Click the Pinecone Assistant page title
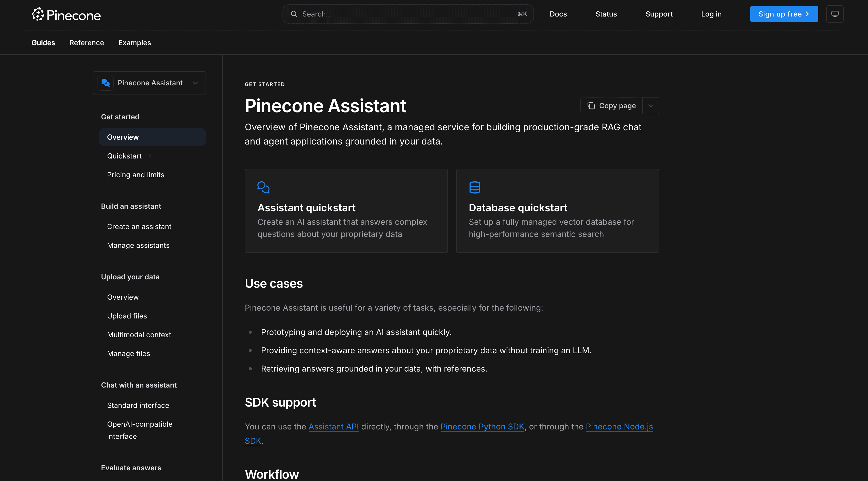This screenshot has width=868, height=481. (325, 106)
